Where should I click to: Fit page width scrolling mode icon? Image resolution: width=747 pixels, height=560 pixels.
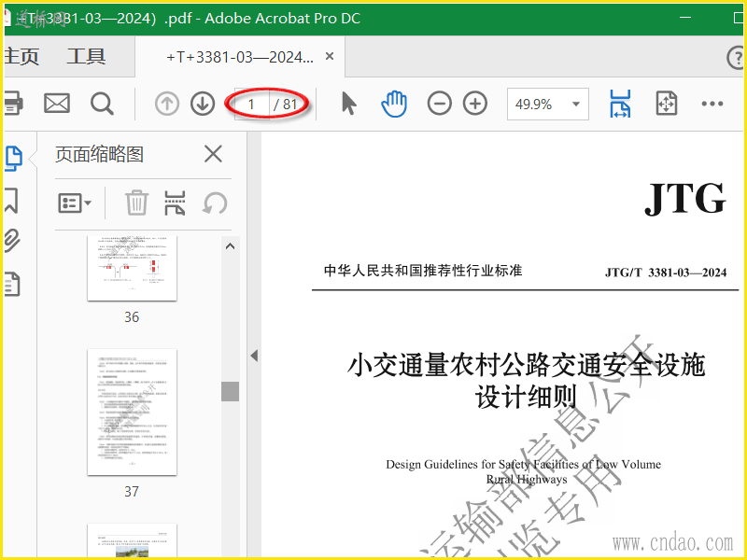pyautogui.click(x=620, y=104)
